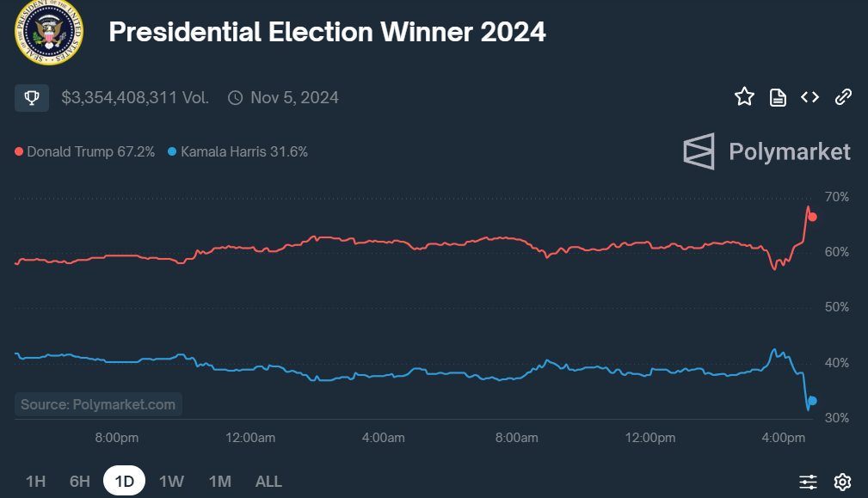This screenshot has width=868, height=498.
Task: Click Trump line's red endpoint marker
Action: 812,217
